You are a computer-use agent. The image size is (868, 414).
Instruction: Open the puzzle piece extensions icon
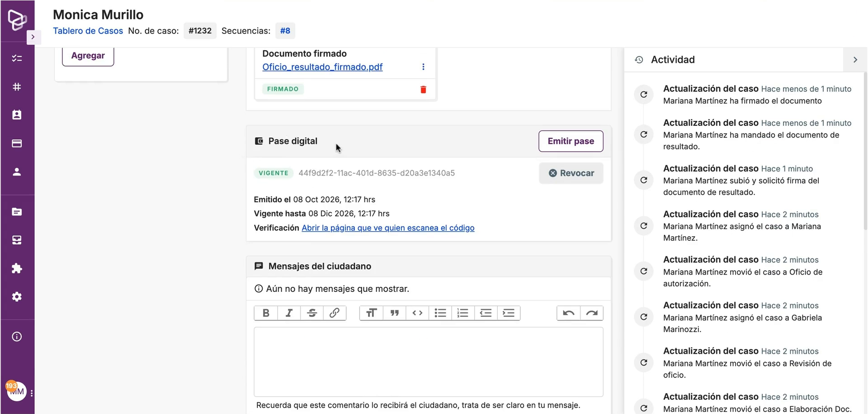coord(17,268)
